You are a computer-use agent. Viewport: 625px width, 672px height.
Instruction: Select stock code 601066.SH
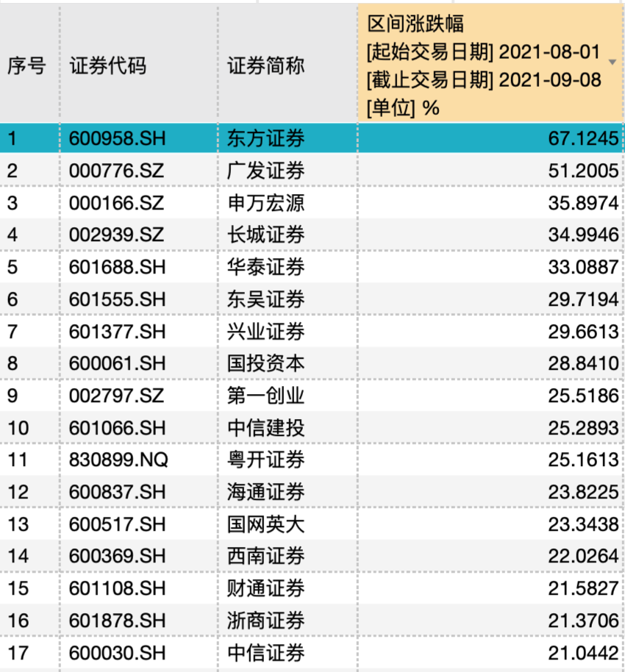pyautogui.click(x=117, y=428)
